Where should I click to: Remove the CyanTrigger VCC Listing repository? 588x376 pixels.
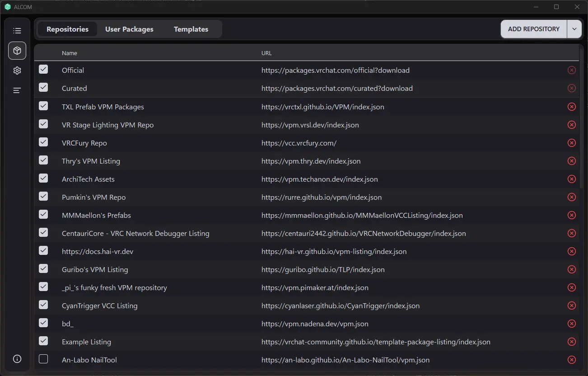[x=571, y=305]
